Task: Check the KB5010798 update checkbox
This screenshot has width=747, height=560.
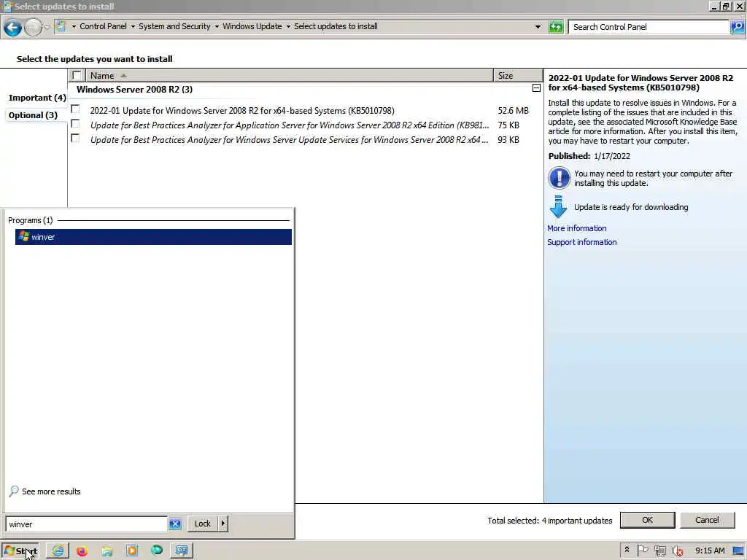Action: pos(75,109)
